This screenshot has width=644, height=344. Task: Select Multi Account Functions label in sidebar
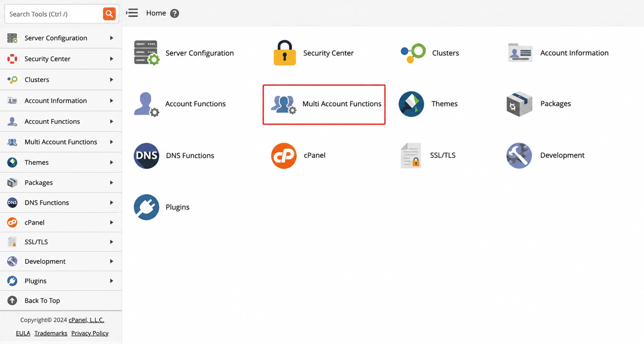pyautogui.click(x=61, y=142)
